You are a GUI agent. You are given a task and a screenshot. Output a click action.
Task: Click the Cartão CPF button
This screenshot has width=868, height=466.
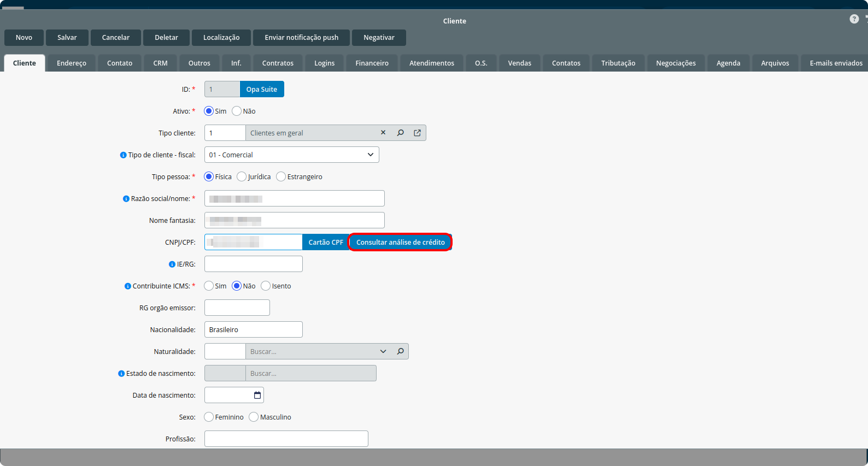coord(326,242)
